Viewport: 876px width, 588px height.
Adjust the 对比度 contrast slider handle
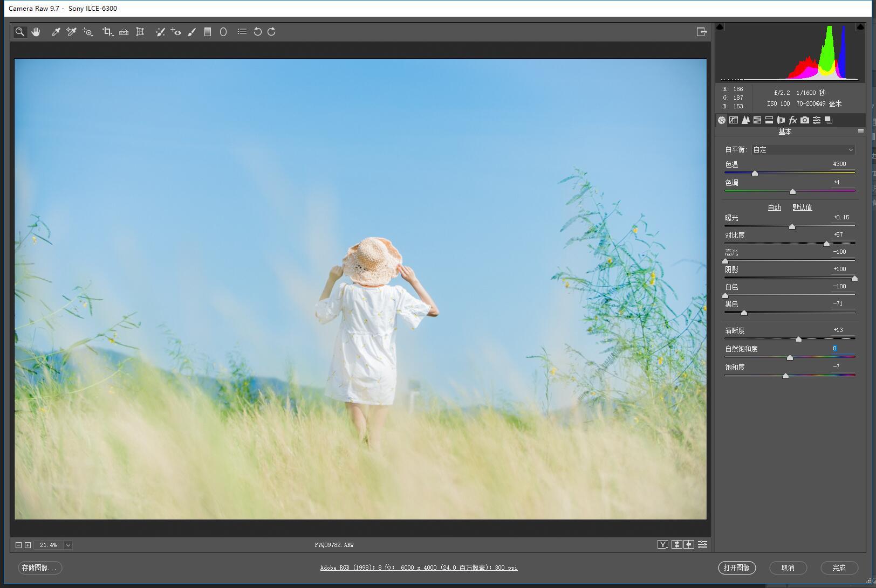826,244
